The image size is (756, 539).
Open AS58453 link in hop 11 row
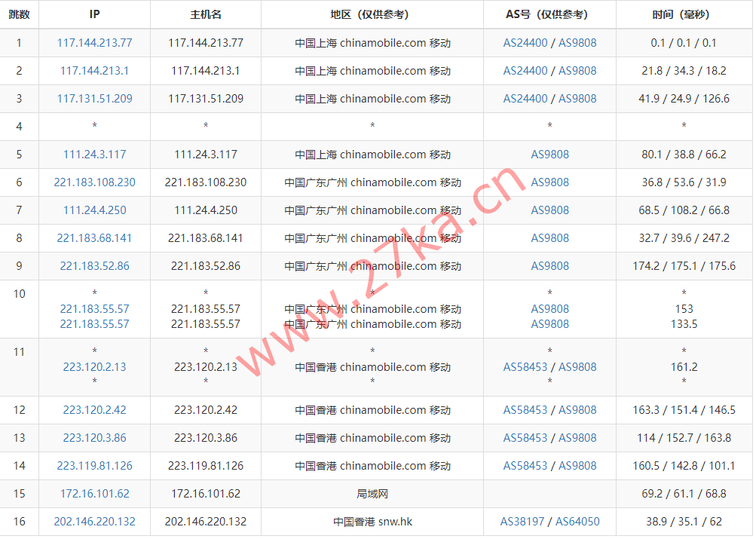(x=525, y=367)
